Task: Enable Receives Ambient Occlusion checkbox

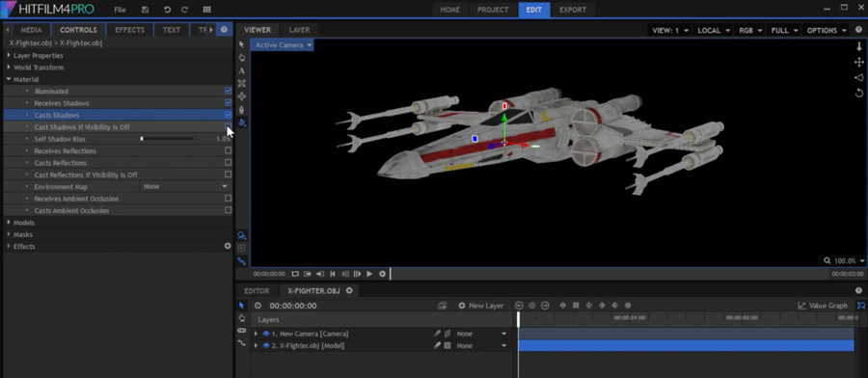Action: tap(228, 198)
